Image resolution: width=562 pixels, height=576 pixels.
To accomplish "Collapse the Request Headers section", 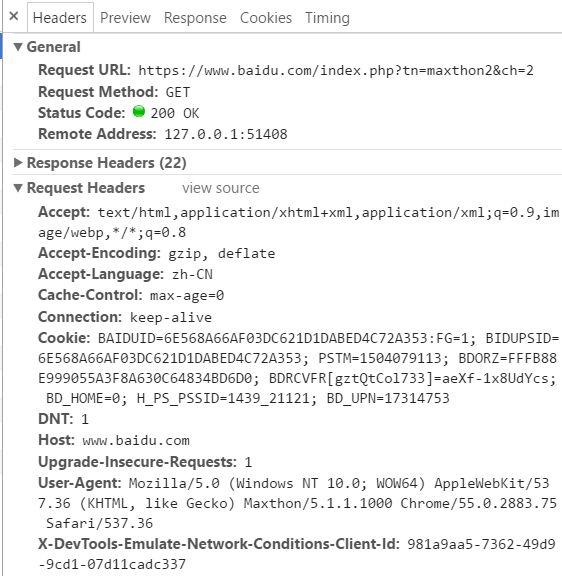I will 18,188.
